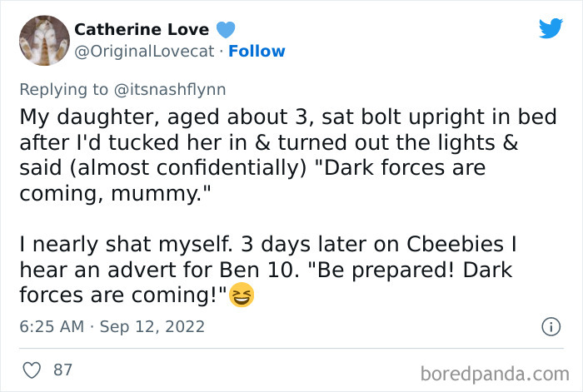Image resolution: width=583 pixels, height=392 pixels.
Task: Click the Twitter bird logo
Action: coord(551,28)
